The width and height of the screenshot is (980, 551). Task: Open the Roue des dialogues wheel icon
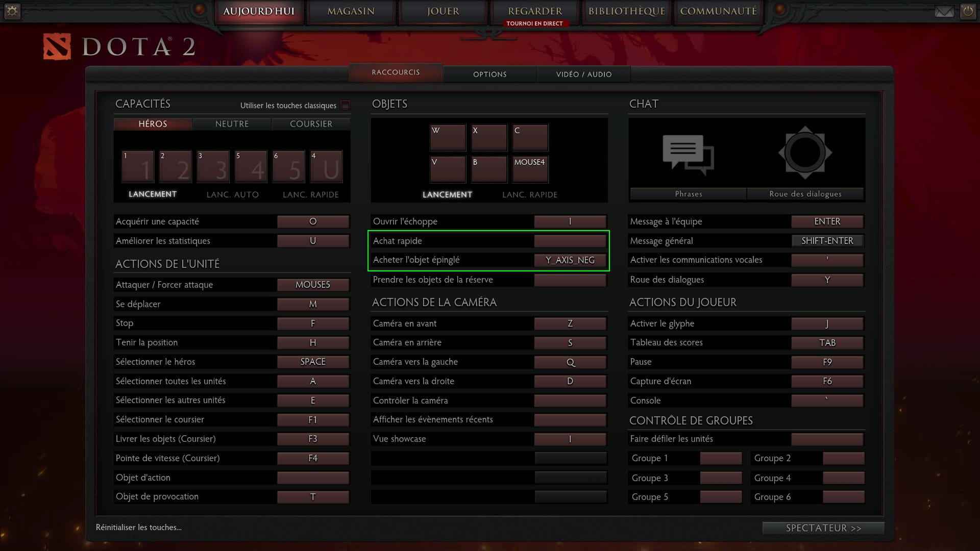click(805, 153)
